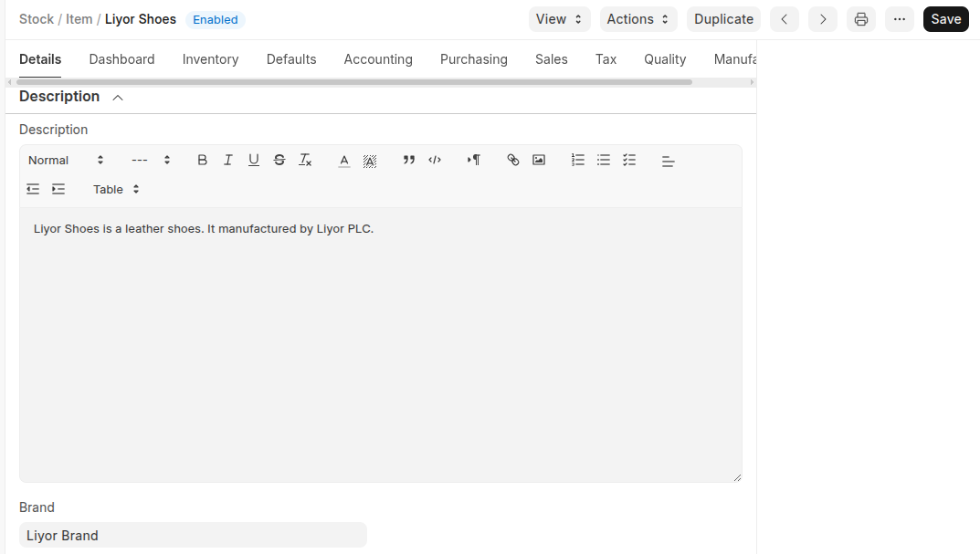Open the text color picker
Image resolution: width=980 pixels, height=554 pixels.
click(344, 160)
